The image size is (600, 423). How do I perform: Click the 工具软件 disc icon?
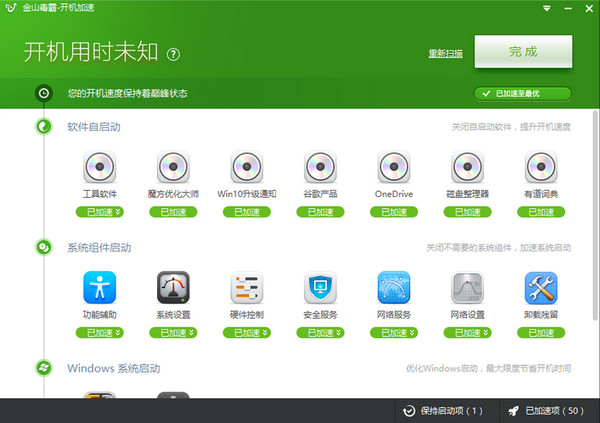tap(99, 167)
